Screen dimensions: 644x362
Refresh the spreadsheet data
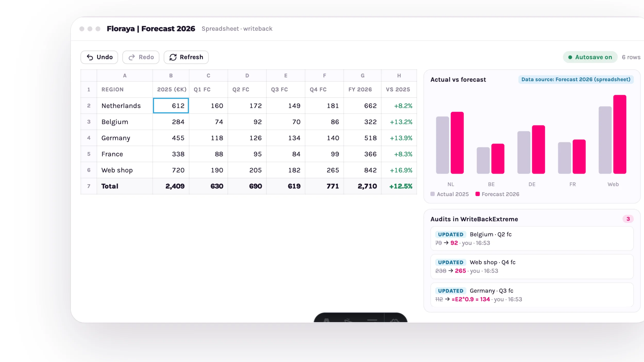tap(186, 57)
